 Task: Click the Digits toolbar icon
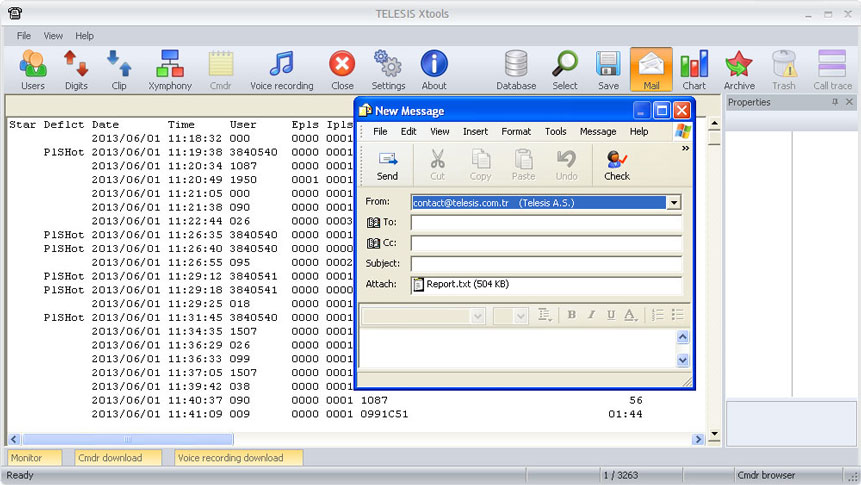point(76,70)
